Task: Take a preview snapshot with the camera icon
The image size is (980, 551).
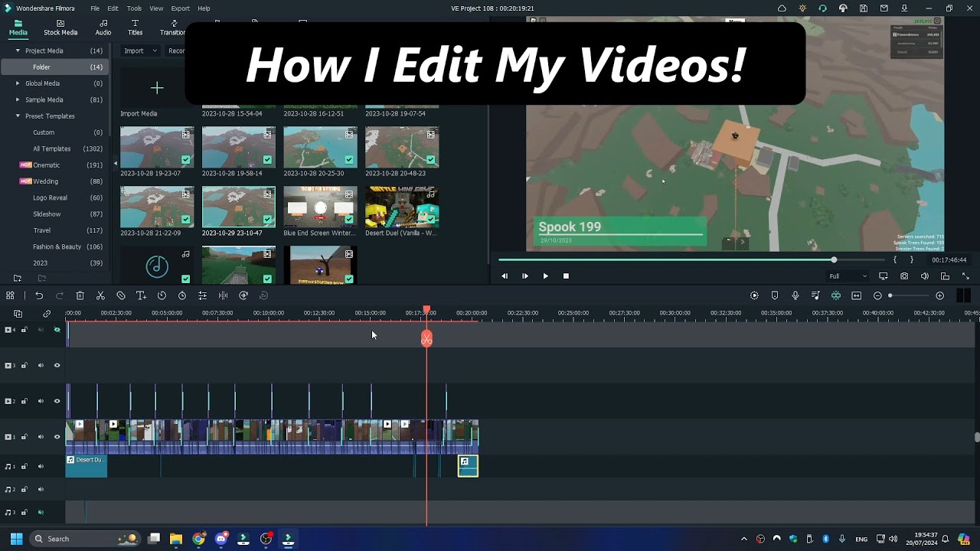Action: pyautogui.click(x=904, y=276)
